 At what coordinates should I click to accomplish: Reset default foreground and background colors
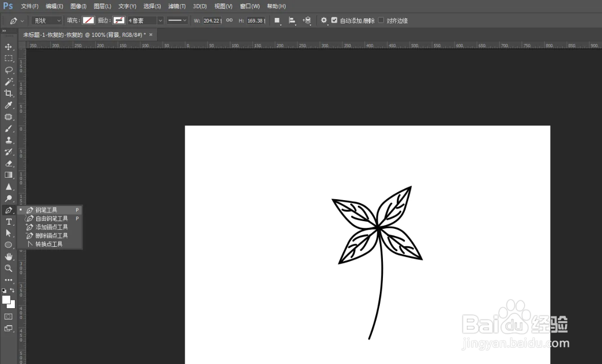[4, 291]
